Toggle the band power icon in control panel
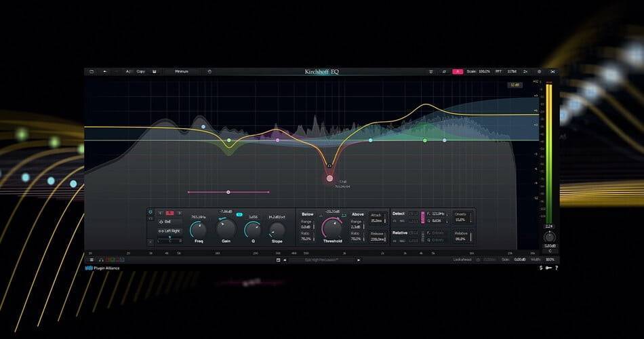Screen dimensions: 644x339 tap(150, 212)
